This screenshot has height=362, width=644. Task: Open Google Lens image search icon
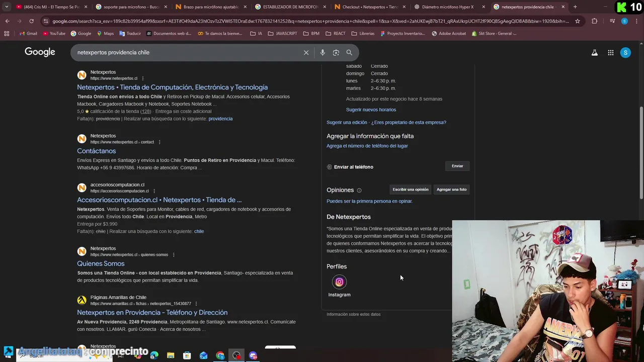pyautogui.click(x=336, y=52)
